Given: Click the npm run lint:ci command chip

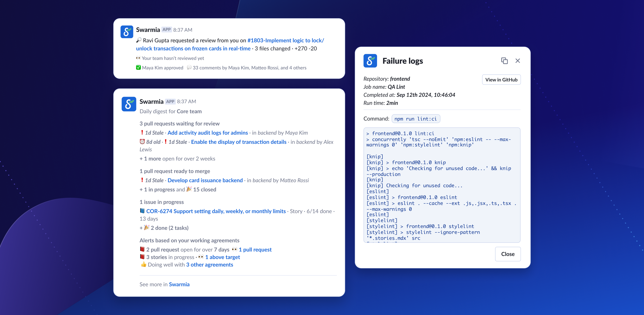Looking at the screenshot, I should (415, 119).
